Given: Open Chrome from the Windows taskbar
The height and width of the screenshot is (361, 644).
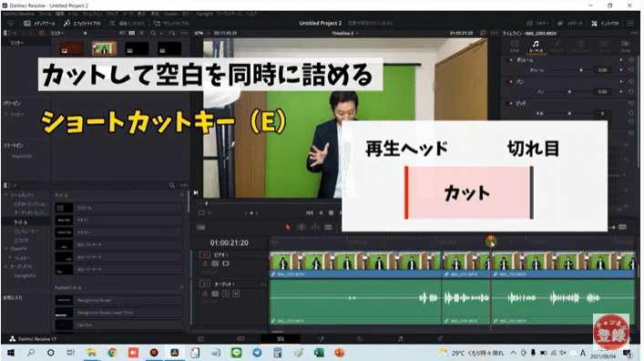Looking at the screenshot, I should click(x=112, y=353).
